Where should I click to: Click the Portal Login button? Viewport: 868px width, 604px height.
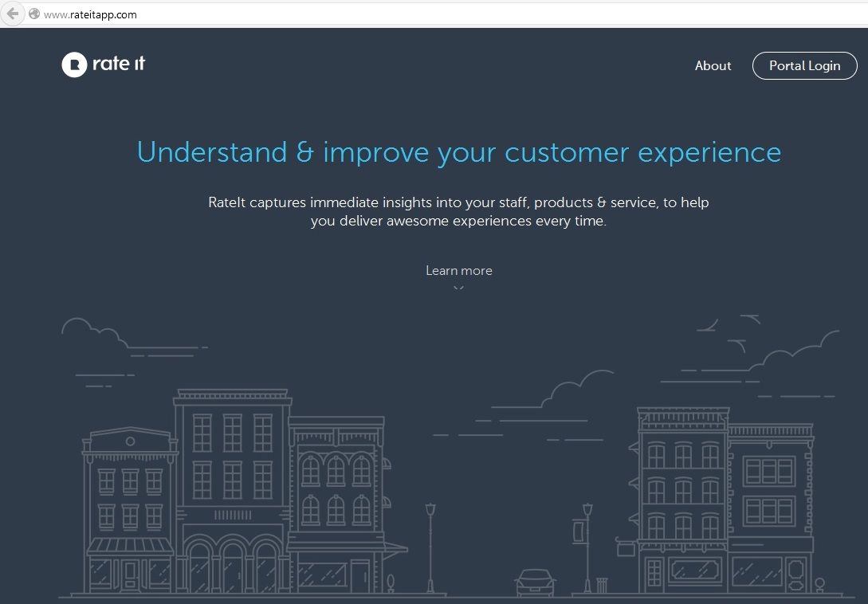point(804,66)
